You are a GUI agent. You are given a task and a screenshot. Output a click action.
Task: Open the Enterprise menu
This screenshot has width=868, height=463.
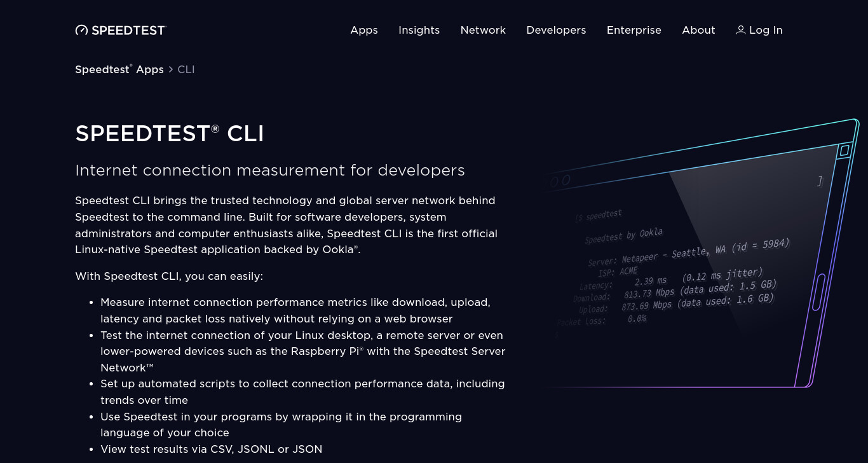click(634, 30)
